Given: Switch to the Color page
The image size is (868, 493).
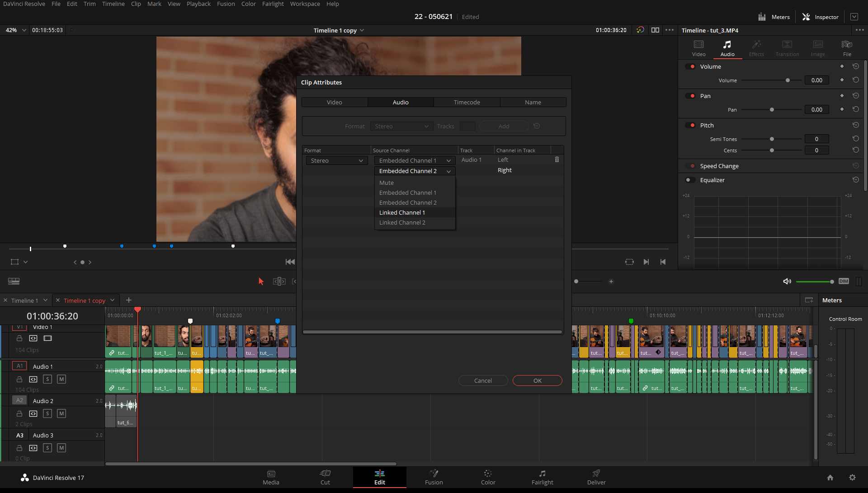Looking at the screenshot, I should pos(488,477).
